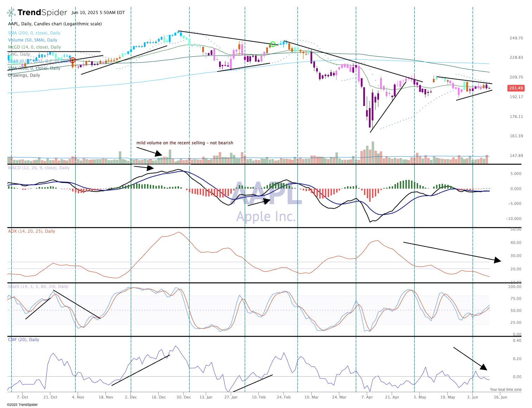Select the green circle marker on the price chart
The width and height of the screenshot is (532, 408).
pyautogui.click(x=273, y=44)
